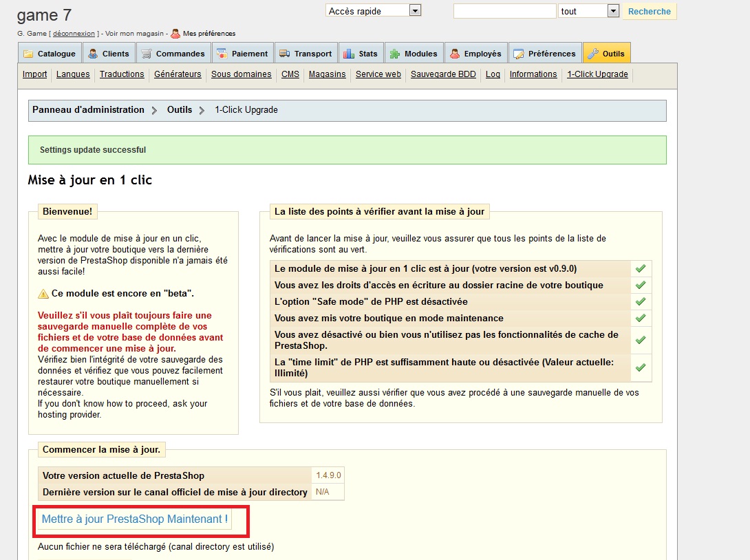This screenshot has height=560, width=750.
Task: Open the 1-Click Upgrade submenu link
Action: 597,74
